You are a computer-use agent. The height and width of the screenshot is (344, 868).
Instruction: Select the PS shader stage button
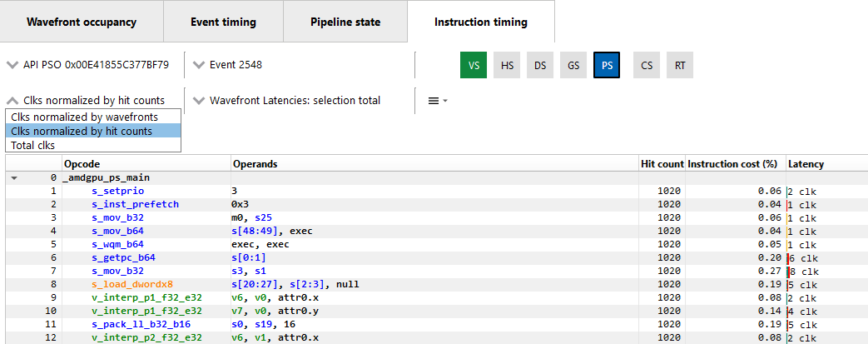(x=607, y=65)
